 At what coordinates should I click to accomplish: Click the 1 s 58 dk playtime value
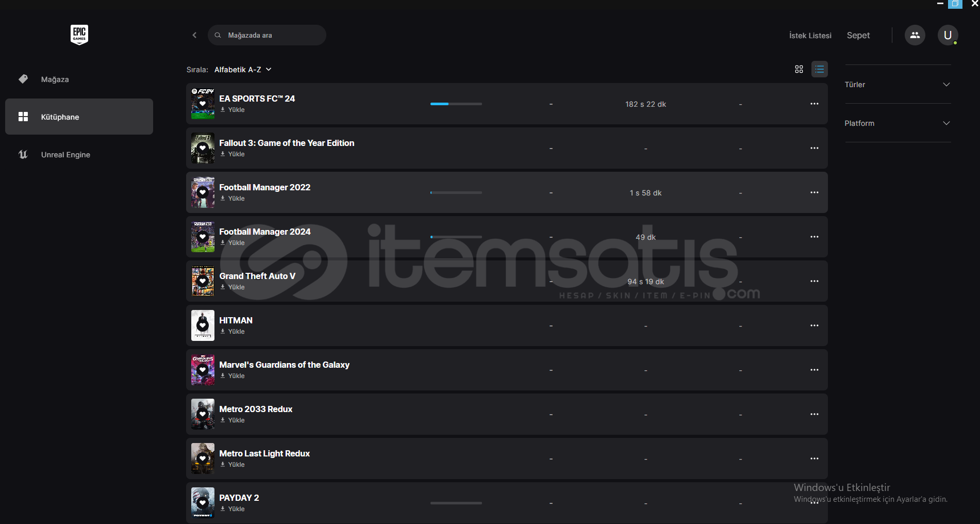tap(646, 193)
